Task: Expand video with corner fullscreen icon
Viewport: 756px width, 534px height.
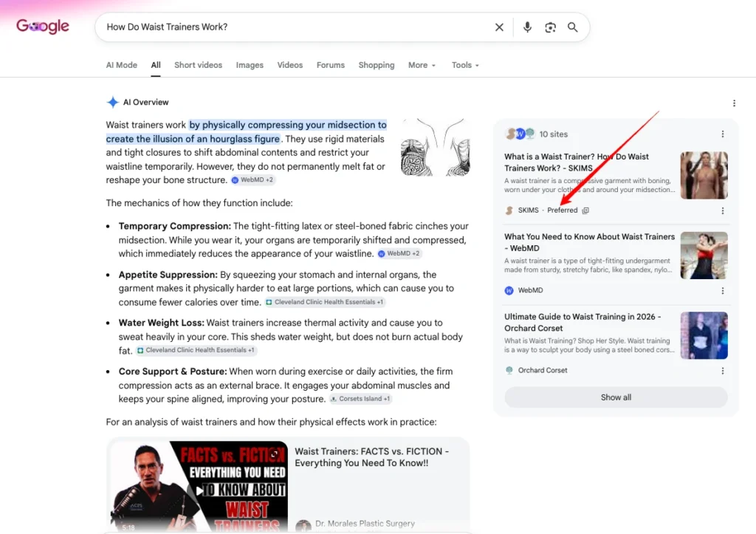Action: [x=275, y=454]
